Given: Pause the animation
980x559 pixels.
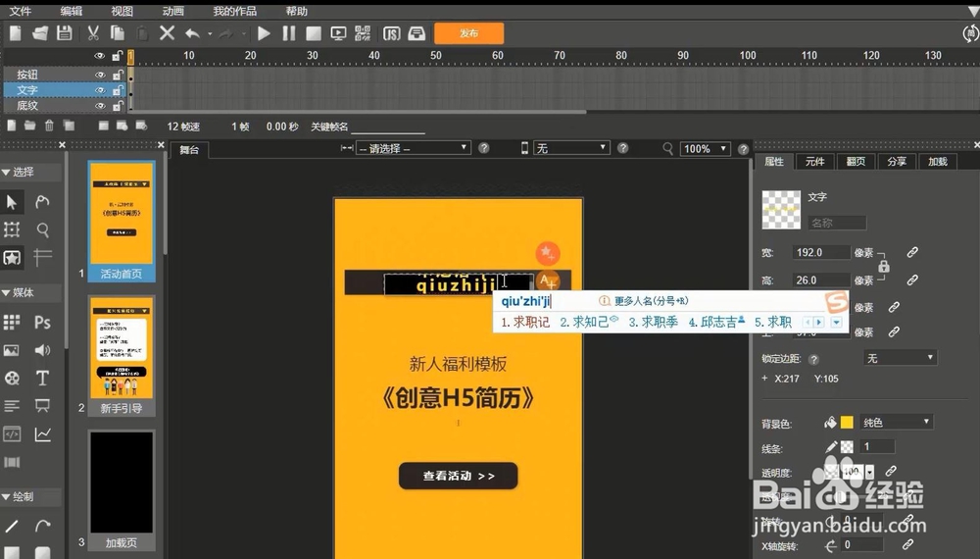Looking at the screenshot, I should [288, 33].
